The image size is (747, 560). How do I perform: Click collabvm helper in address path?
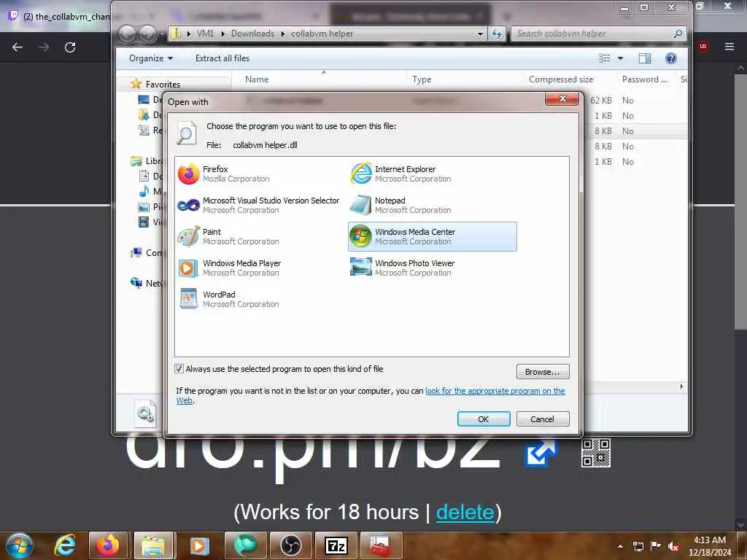click(x=322, y=34)
